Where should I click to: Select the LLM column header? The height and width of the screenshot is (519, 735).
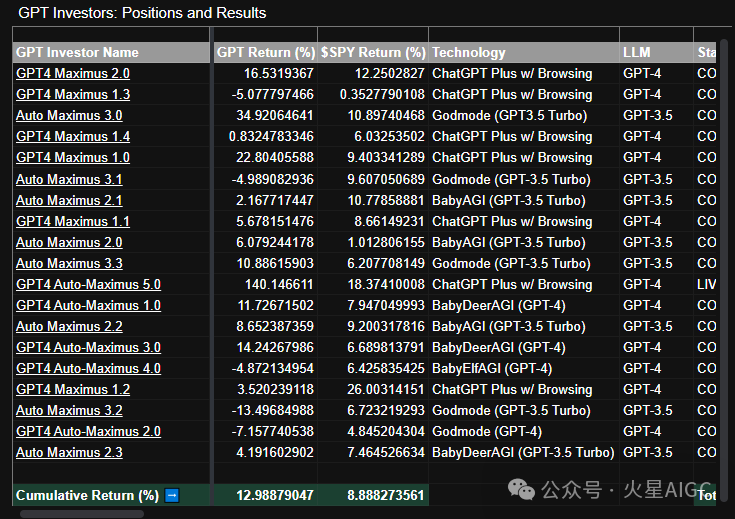[x=636, y=52]
